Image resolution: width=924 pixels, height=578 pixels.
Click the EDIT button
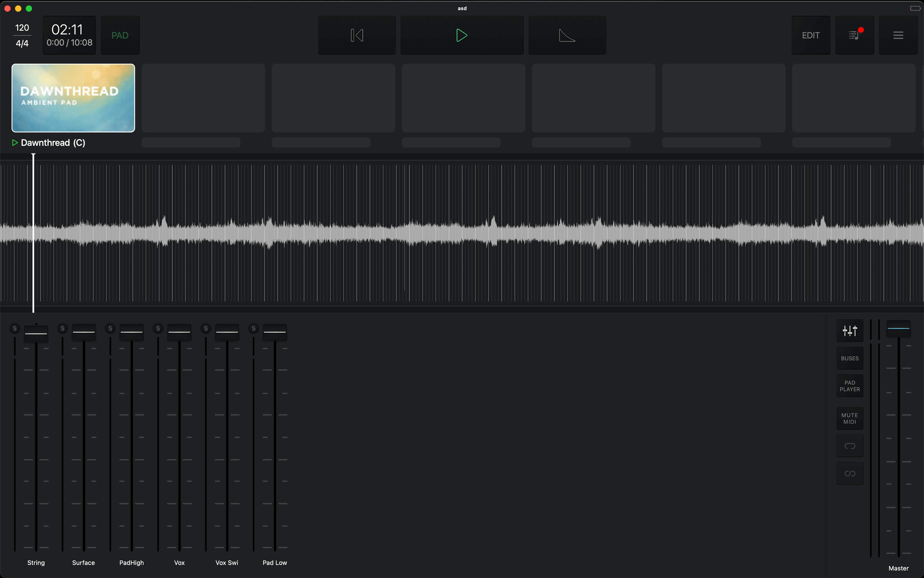pos(810,35)
